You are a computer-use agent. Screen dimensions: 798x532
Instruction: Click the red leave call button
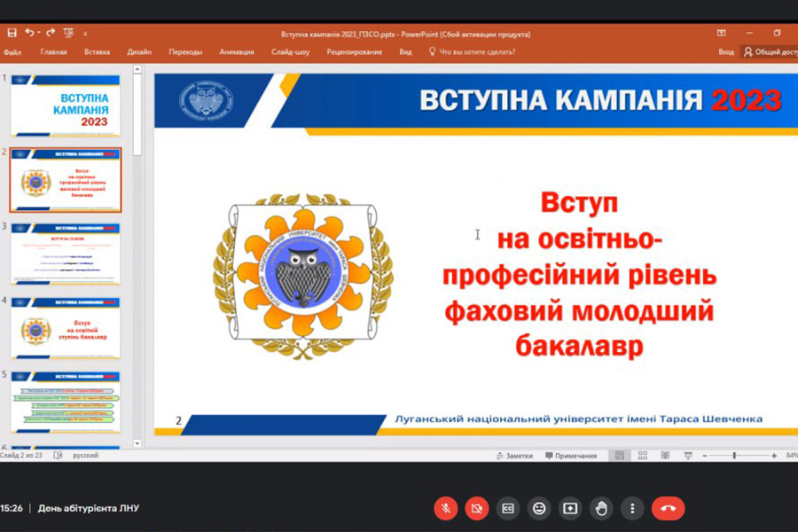(x=669, y=508)
